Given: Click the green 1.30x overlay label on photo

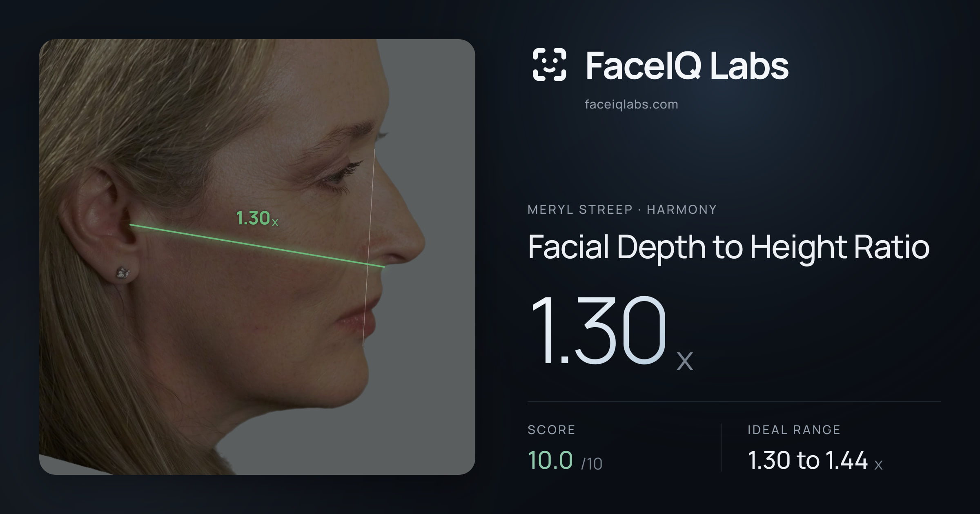Looking at the screenshot, I should coord(257,218).
